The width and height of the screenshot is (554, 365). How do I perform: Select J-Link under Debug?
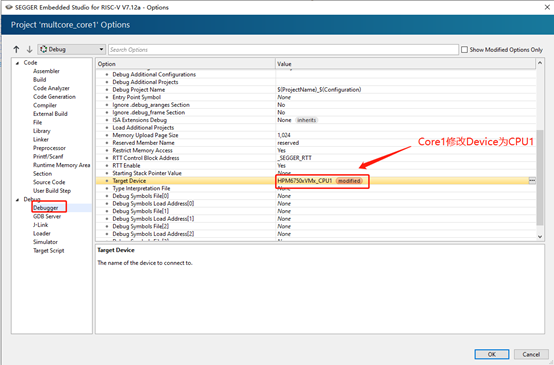click(x=40, y=225)
